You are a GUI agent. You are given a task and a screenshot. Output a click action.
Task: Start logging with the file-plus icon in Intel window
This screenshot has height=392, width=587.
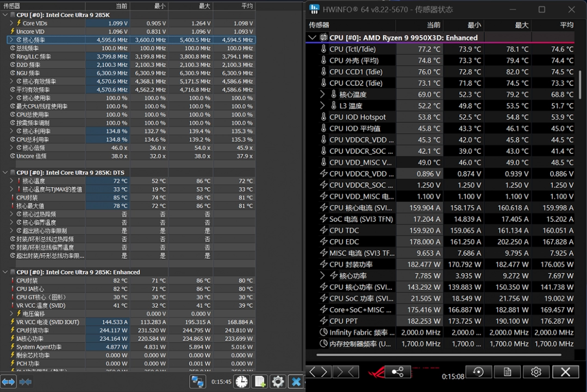(260, 382)
